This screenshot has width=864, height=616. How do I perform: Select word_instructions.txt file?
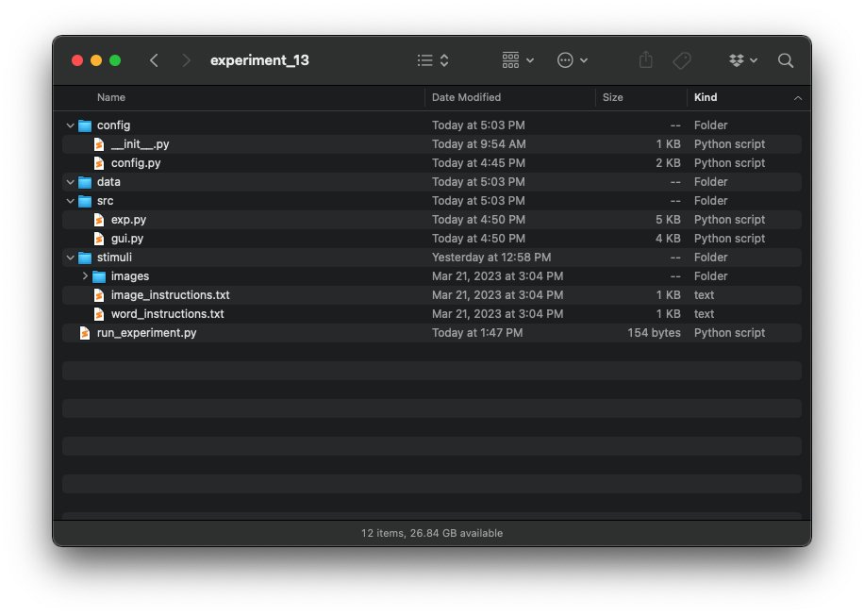point(167,314)
